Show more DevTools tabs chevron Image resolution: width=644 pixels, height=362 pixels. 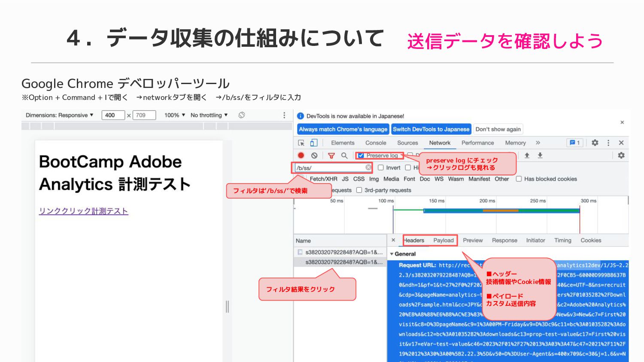pos(538,143)
